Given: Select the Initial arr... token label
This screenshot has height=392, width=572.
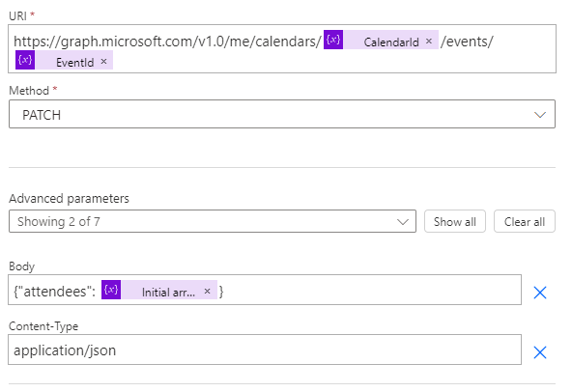Looking at the screenshot, I should pos(168,293).
